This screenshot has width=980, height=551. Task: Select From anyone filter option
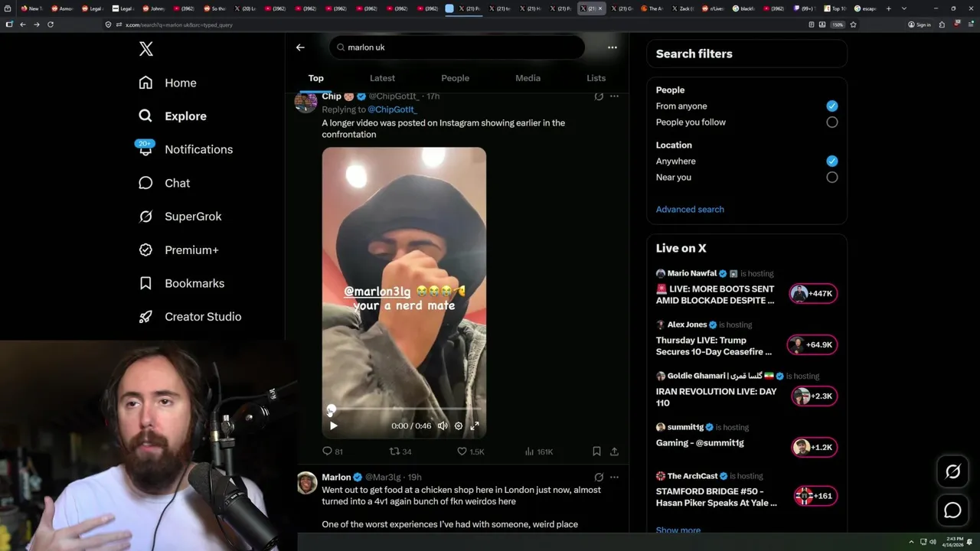click(832, 106)
